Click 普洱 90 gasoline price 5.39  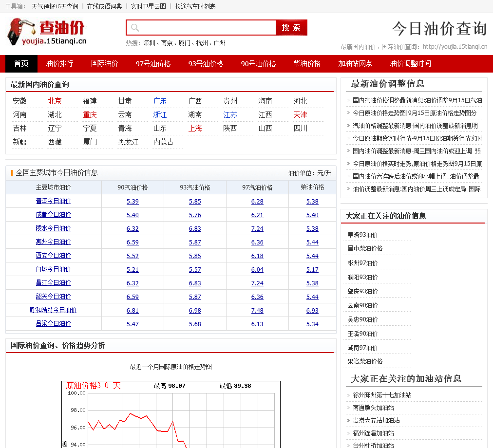[x=133, y=202]
